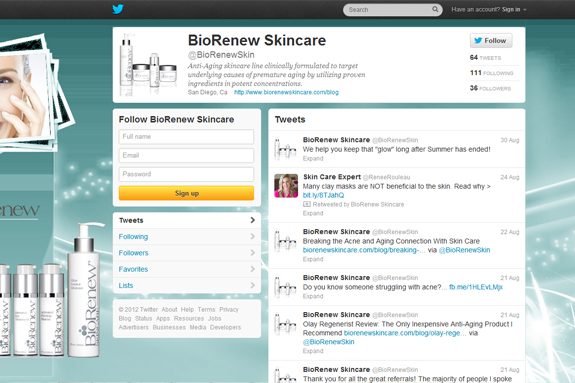Select the Following sidebar tab
575x383 pixels.
(187, 237)
